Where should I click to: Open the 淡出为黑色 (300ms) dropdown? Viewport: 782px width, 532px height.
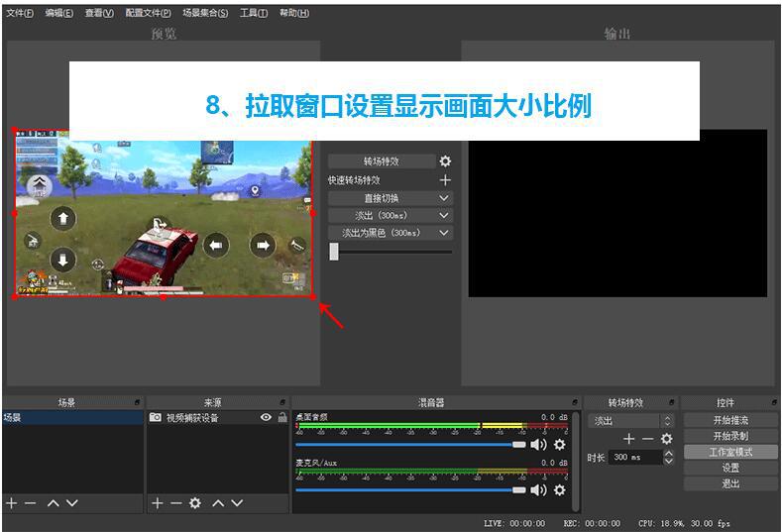[x=390, y=233]
